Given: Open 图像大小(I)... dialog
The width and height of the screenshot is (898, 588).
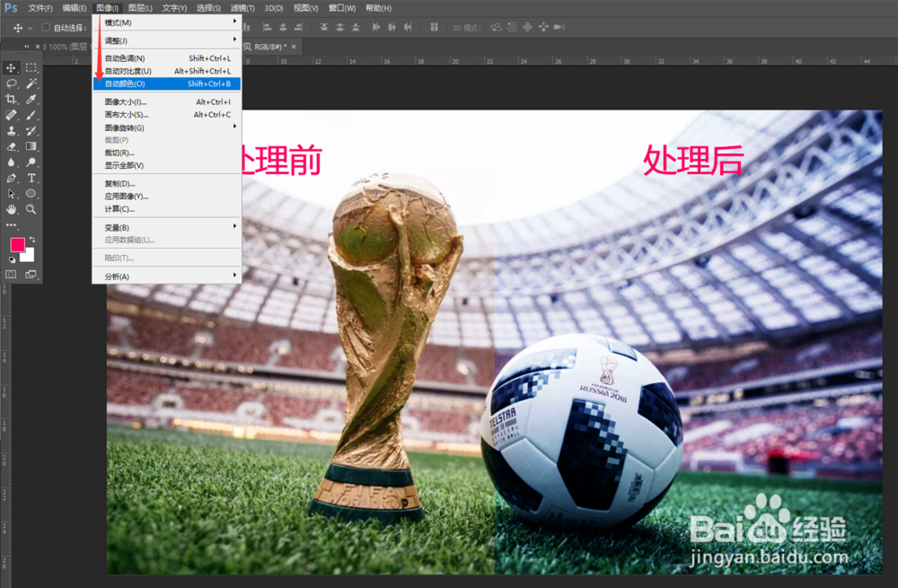Looking at the screenshot, I should pos(167,102).
